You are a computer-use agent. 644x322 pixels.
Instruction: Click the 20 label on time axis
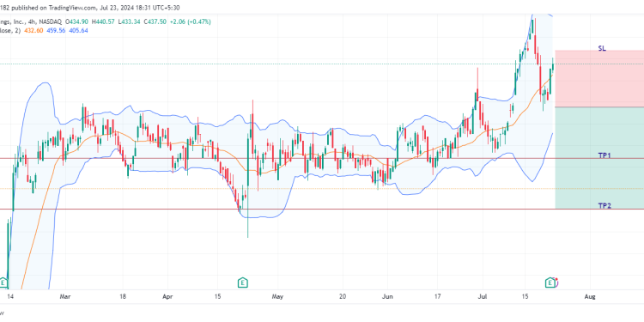click(x=343, y=296)
